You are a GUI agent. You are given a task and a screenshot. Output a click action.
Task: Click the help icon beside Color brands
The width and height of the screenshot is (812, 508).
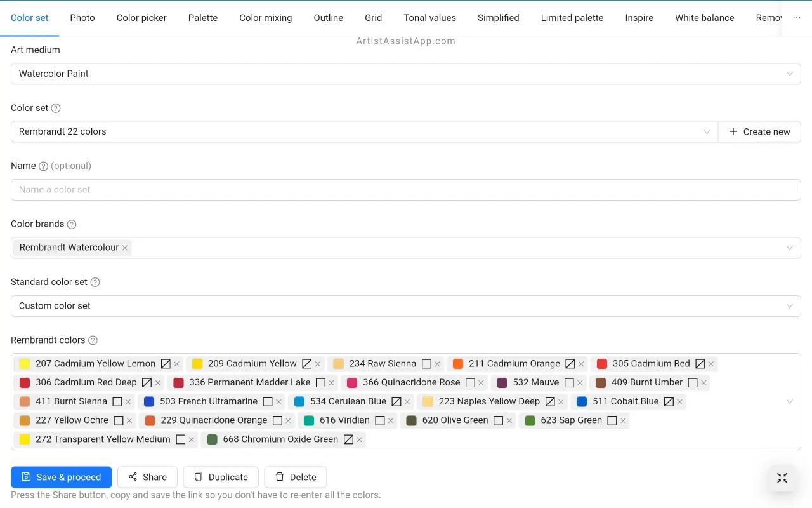click(x=72, y=224)
